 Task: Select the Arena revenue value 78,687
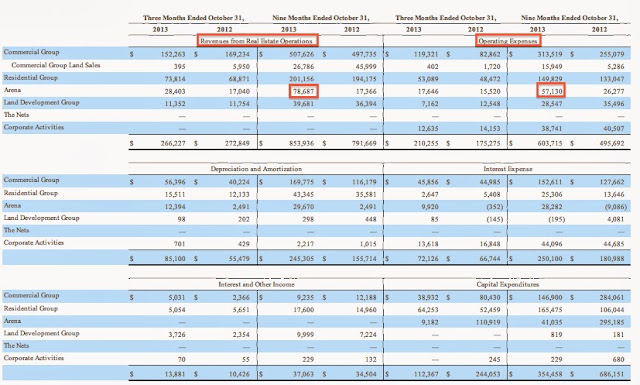click(304, 91)
